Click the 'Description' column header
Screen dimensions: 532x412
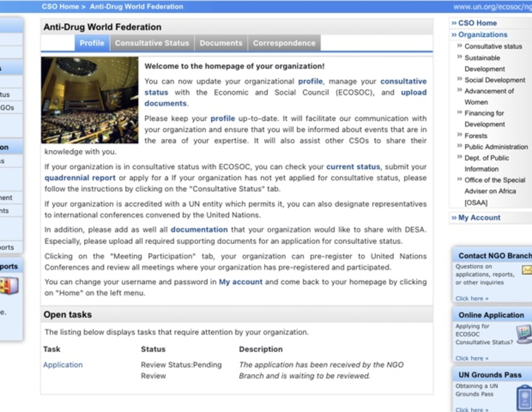(x=261, y=349)
